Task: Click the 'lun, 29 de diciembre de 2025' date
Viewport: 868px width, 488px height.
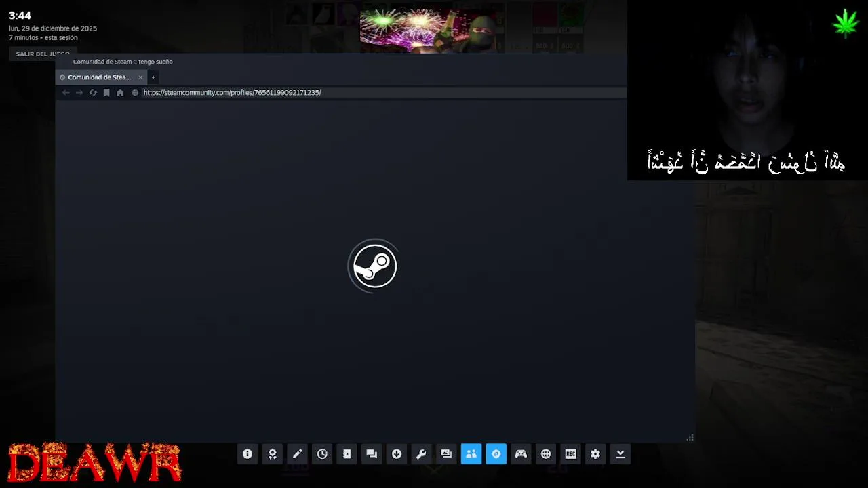Action: [53, 28]
